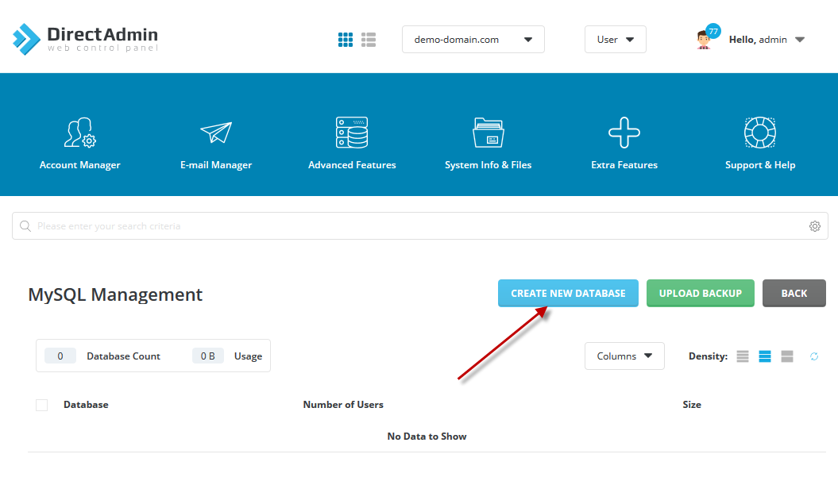The height and width of the screenshot is (504, 838).
Task: Open the Account Manager icon
Action: click(x=79, y=133)
